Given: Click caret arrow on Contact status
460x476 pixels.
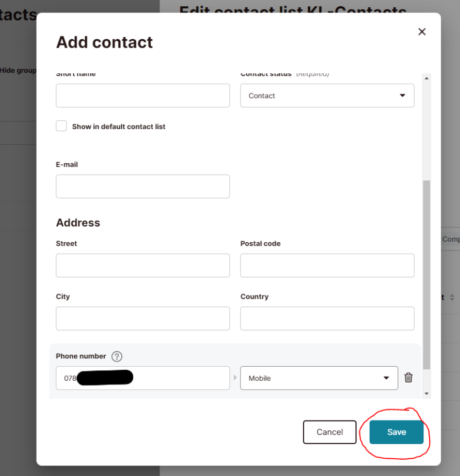Looking at the screenshot, I should tap(402, 96).
